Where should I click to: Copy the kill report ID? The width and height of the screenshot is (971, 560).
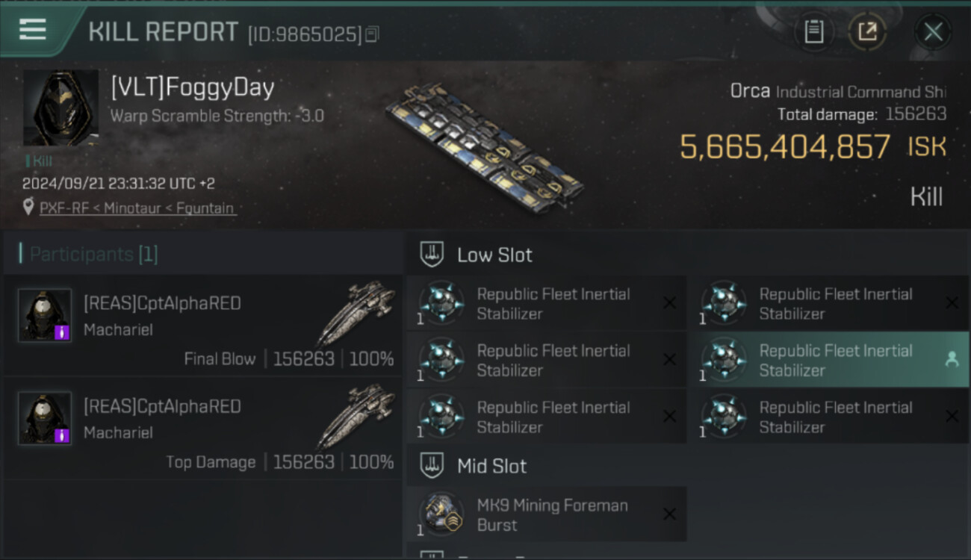[372, 34]
